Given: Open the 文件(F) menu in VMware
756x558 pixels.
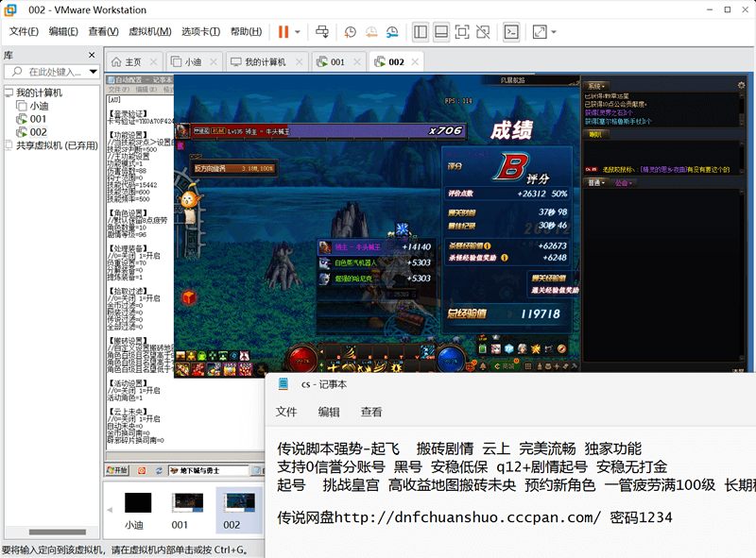Looking at the screenshot, I should [x=24, y=32].
